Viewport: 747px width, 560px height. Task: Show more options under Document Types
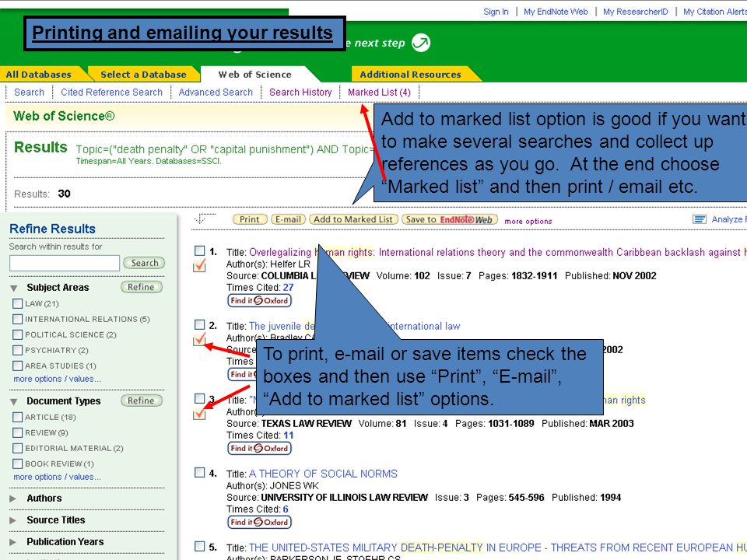57,477
